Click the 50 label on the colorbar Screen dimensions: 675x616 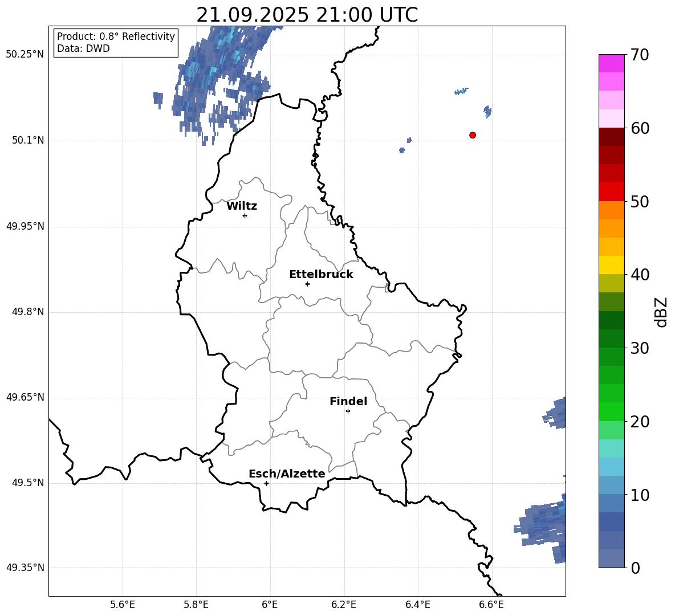click(640, 201)
